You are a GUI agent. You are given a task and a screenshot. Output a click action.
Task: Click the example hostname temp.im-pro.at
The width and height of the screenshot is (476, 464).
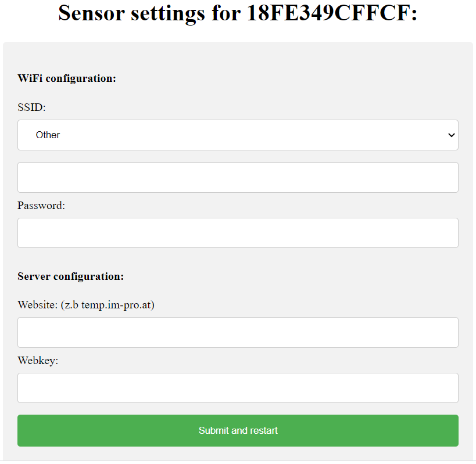pos(117,305)
